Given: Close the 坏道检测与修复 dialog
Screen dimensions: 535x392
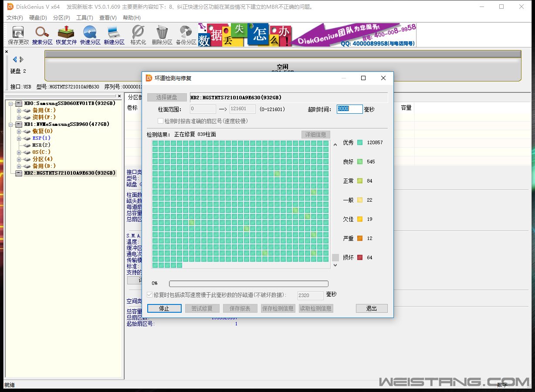Looking at the screenshot, I should (x=383, y=78).
